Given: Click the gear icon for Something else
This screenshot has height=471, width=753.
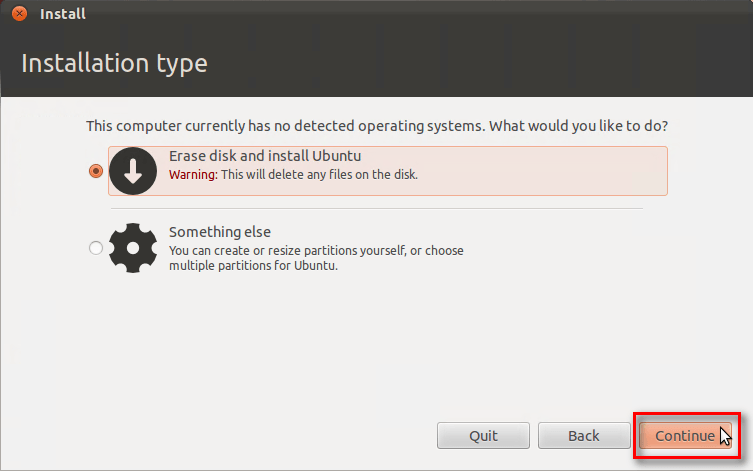Looking at the screenshot, I should tap(133, 247).
